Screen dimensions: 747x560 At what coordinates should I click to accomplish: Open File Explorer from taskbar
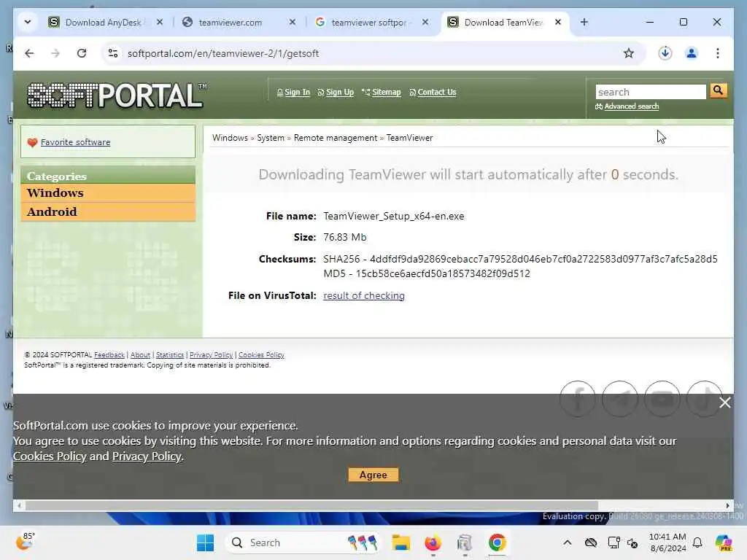point(400,542)
